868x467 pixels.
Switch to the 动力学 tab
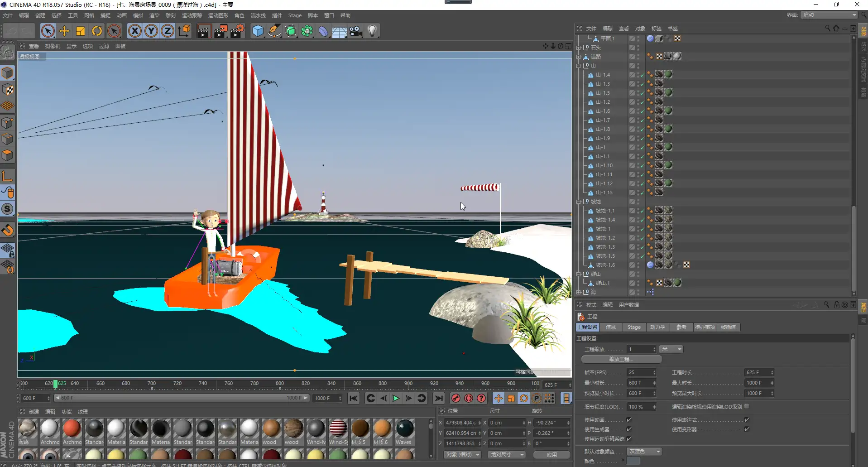coord(657,327)
